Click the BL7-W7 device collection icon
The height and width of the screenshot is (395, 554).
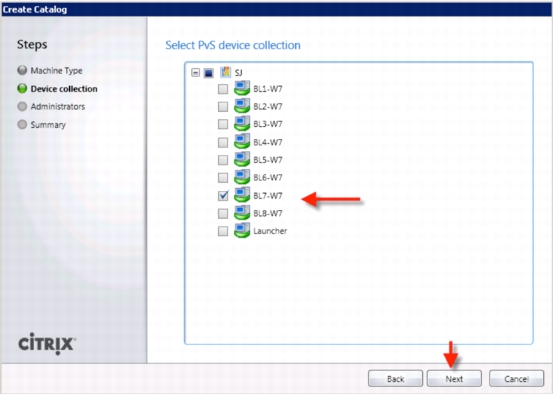[x=242, y=195]
